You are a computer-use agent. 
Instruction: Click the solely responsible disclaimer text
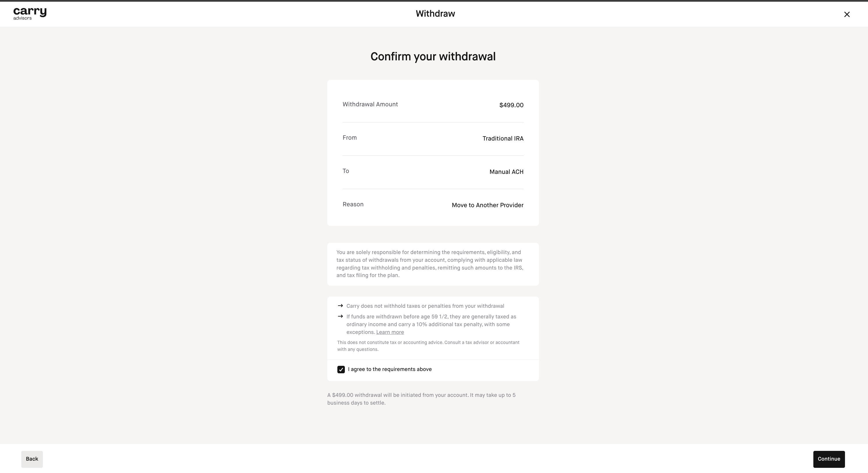pyautogui.click(x=430, y=264)
